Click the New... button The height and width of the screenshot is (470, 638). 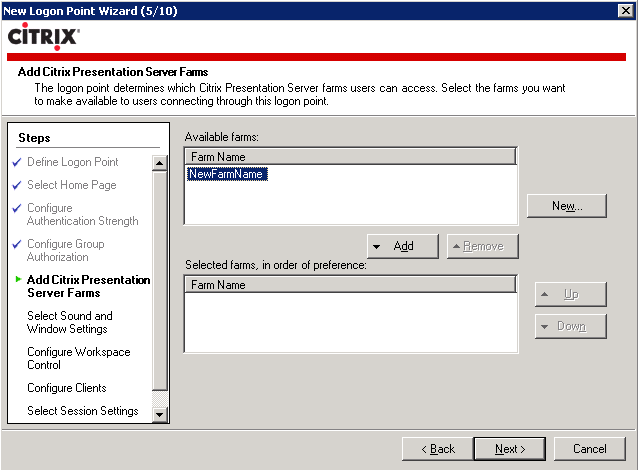point(567,206)
